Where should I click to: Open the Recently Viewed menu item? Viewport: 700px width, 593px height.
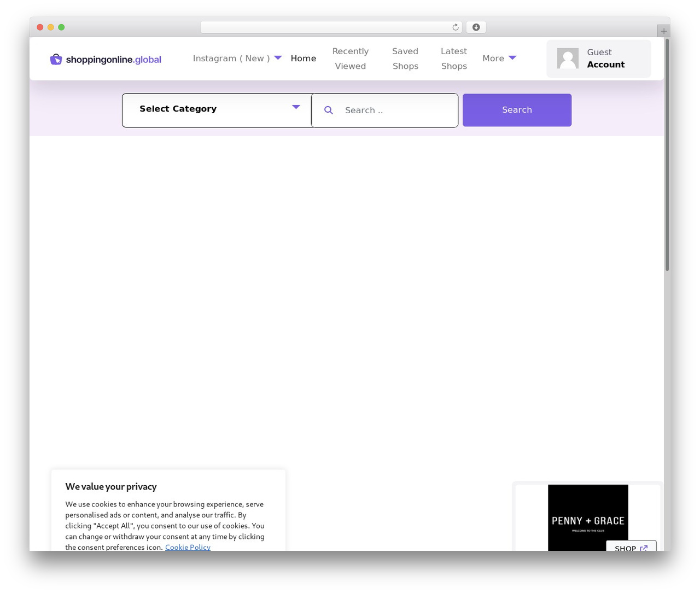[351, 59]
